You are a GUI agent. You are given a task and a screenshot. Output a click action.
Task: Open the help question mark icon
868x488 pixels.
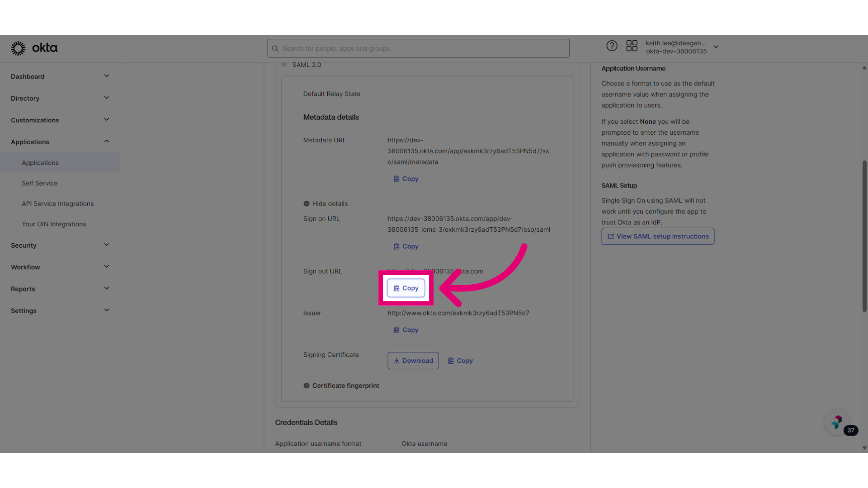pos(612,46)
